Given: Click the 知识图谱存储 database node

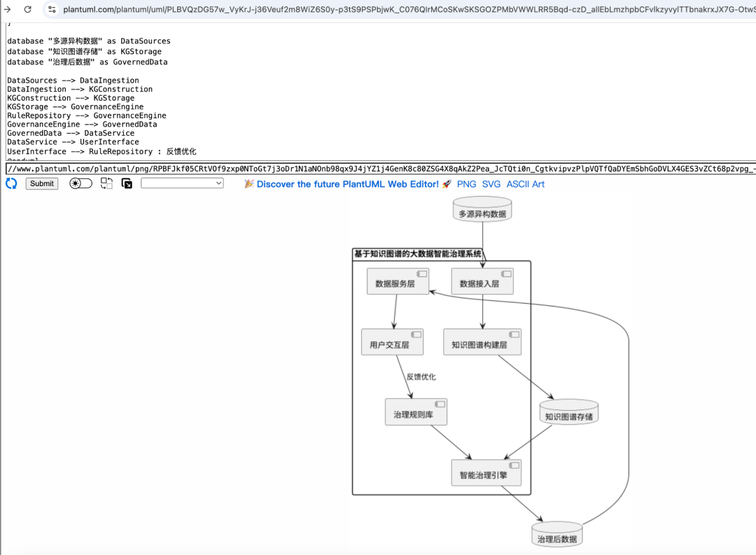Looking at the screenshot, I should [569, 415].
